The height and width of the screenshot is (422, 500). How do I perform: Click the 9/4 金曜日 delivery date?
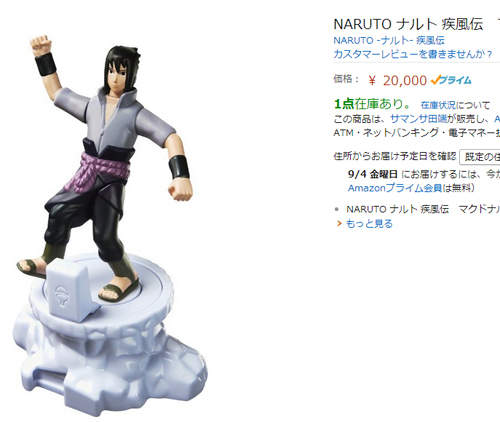373,174
